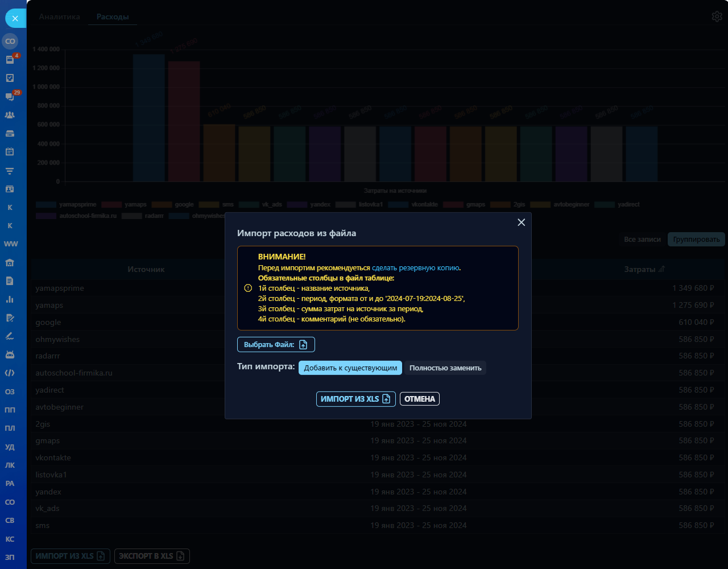This screenshot has width=728, height=569.
Task: Open the circled CO profile avatar
Action: pyautogui.click(x=10, y=41)
